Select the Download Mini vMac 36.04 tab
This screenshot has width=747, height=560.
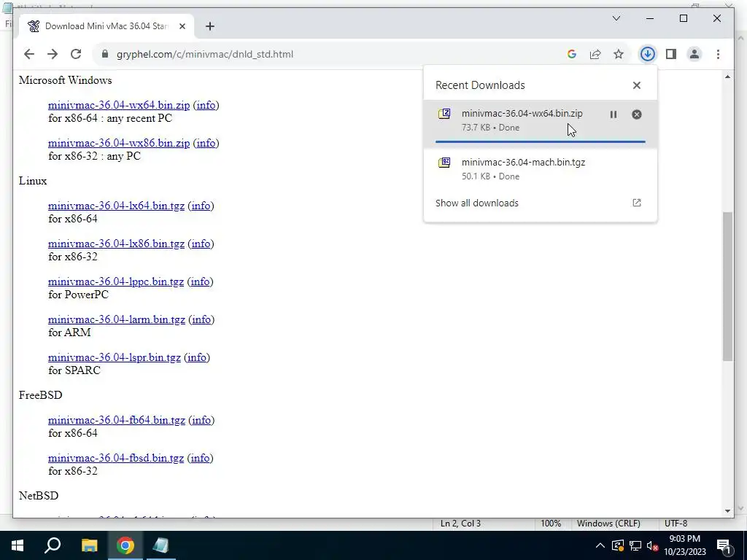click(106, 26)
